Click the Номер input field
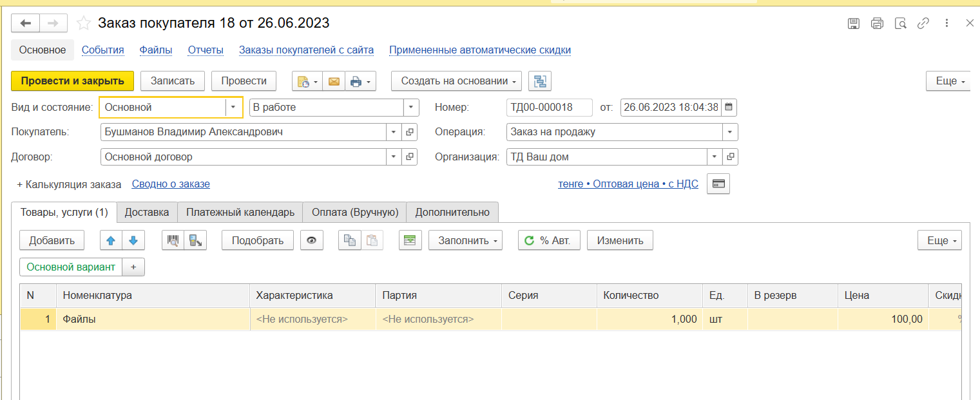This screenshot has height=400, width=980. click(x=549, y=108)
